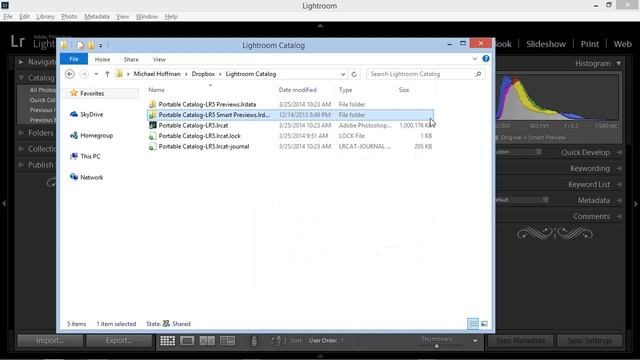Expand Lightroom Folders panel triangle
The height and width of the screenshot is (360, 640).
pos(20,133)
